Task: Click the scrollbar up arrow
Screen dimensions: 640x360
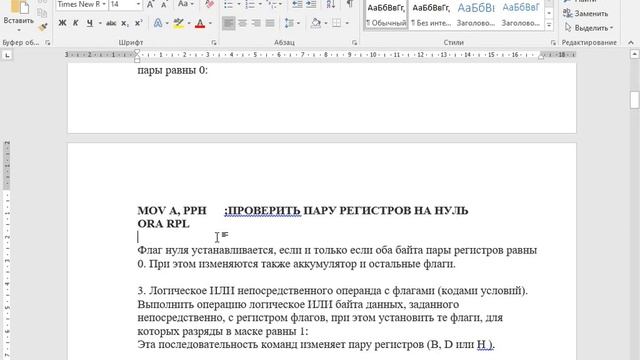Action: 635,54
